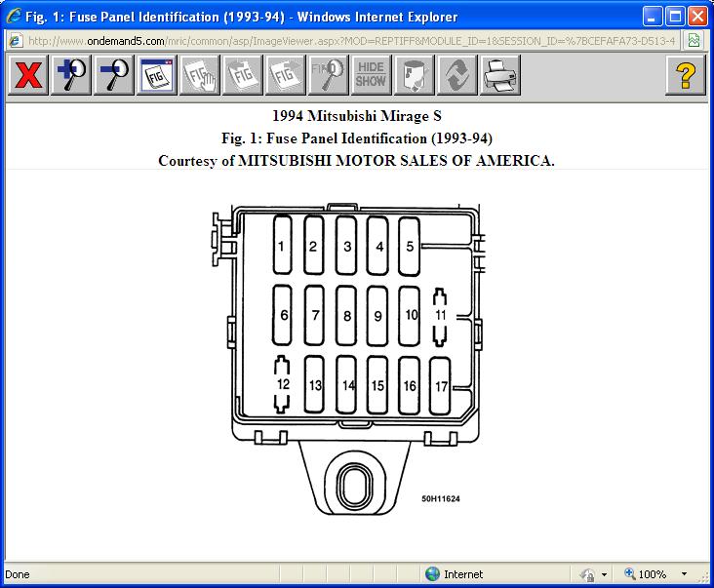
Task: Click fuse number 11 in the diagram
Action: coord(440,315)
